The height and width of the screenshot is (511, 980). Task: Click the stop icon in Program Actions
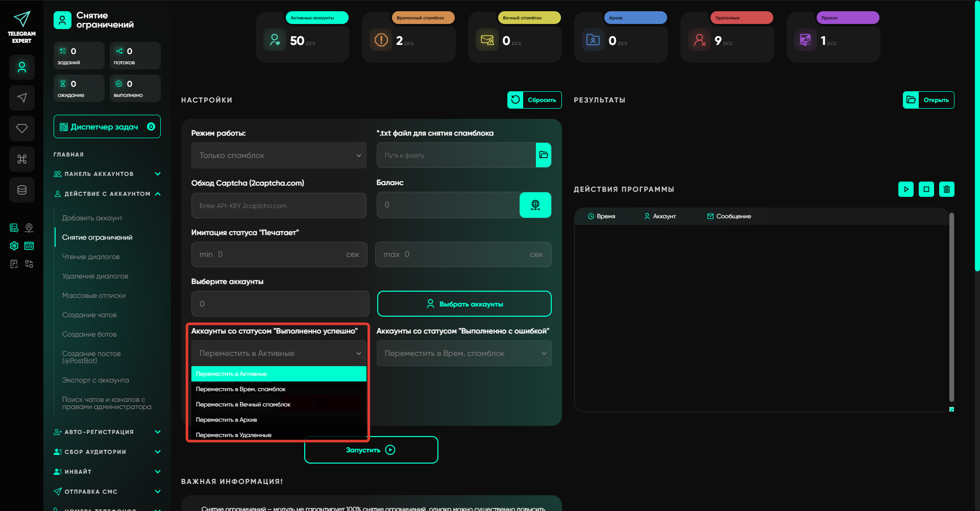[926, 189]
